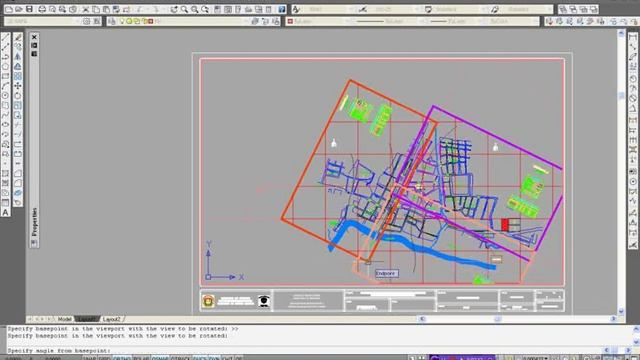Click the horizontal scrollbar right arrow
640x360 pixels.
pyautogui.click(x=613, y=319)
